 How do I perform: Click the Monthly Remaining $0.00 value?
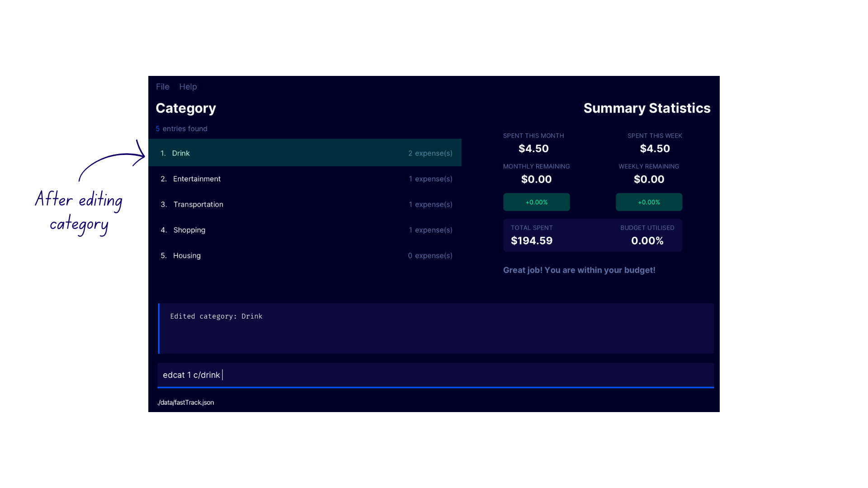[x=537, y=179]
